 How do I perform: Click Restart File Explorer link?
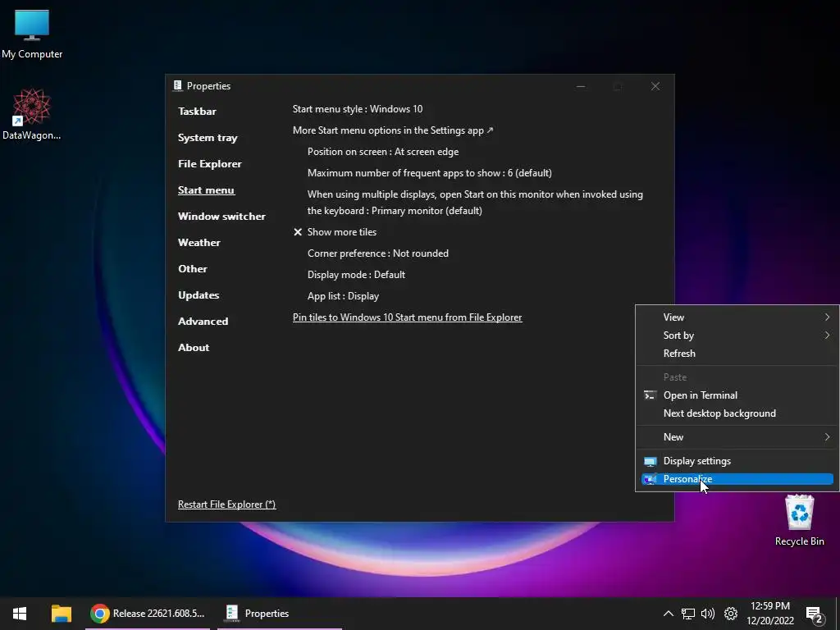point(226,504)
